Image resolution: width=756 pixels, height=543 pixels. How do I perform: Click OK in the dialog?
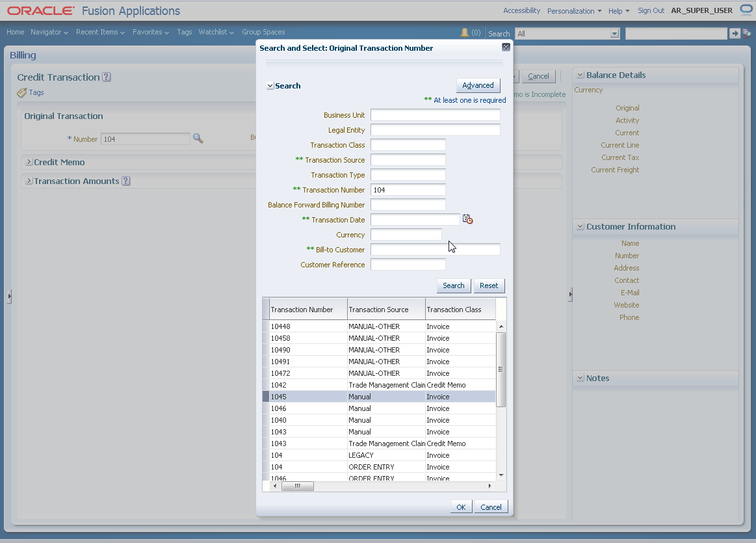point(461,507)
